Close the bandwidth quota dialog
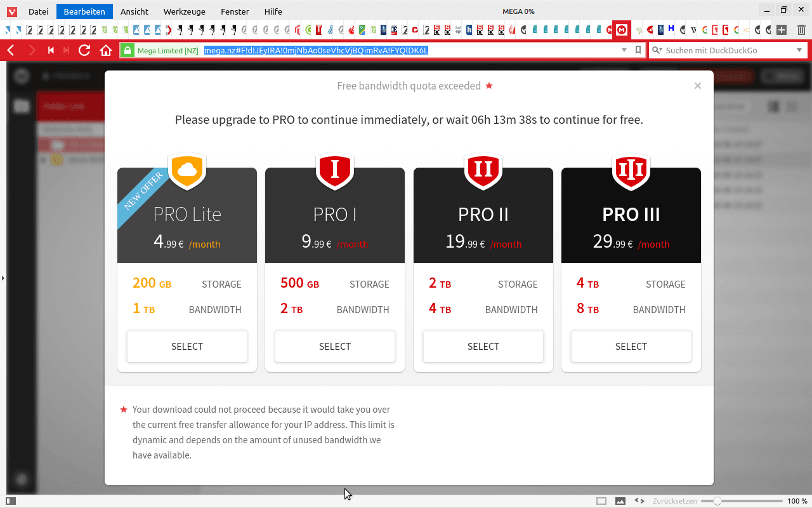Image resolution: width=812 pixels, height=508 pixels. [698, 86]
